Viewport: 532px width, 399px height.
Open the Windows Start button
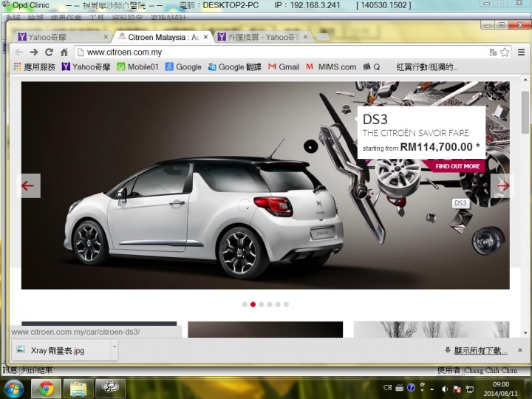coord(13,388)
